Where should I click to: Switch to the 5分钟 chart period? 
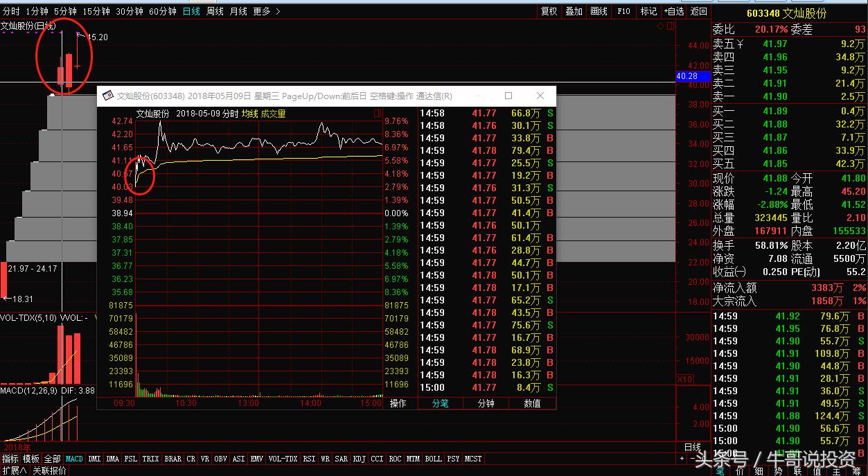pos(65,11)
